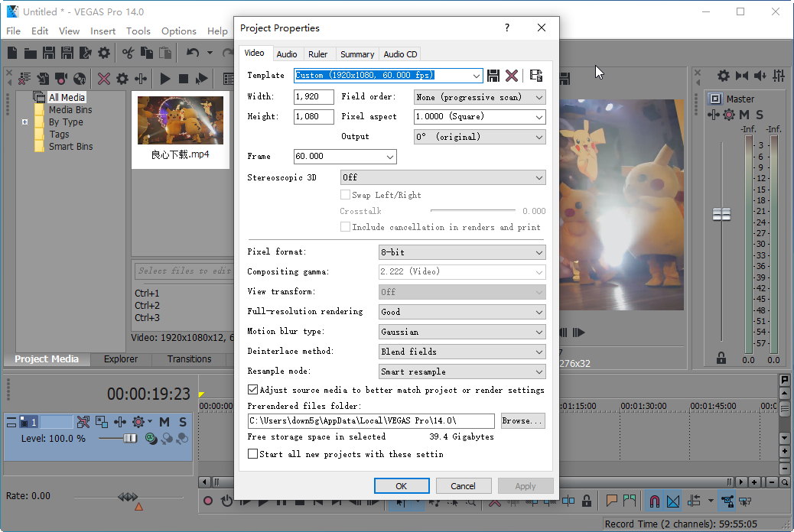794x532 pixels.
Task: Click the Copy icon in main toolbar
Action: (146, 53)
